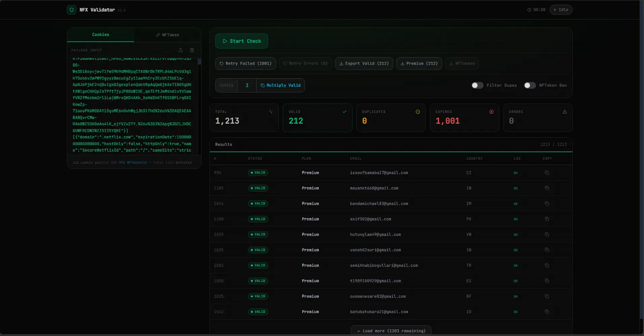This screenshot has width=644, height=336.
Task: Click OK log for row 1041
Action: point(516,204)
